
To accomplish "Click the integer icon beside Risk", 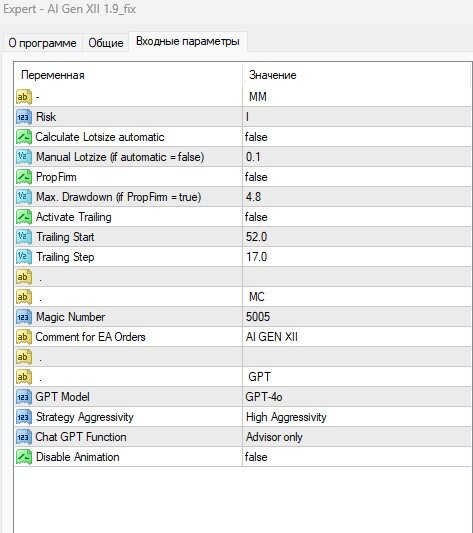I will point(24,117).
